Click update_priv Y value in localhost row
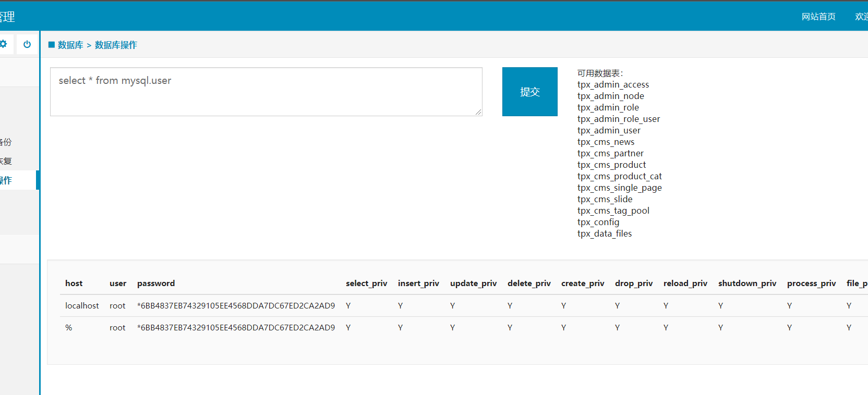Viewport: 868px width, 395px height. 453,306
